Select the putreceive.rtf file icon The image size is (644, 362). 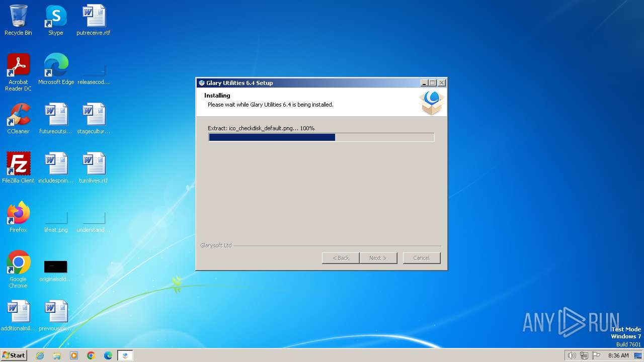[x=94, y=20]
